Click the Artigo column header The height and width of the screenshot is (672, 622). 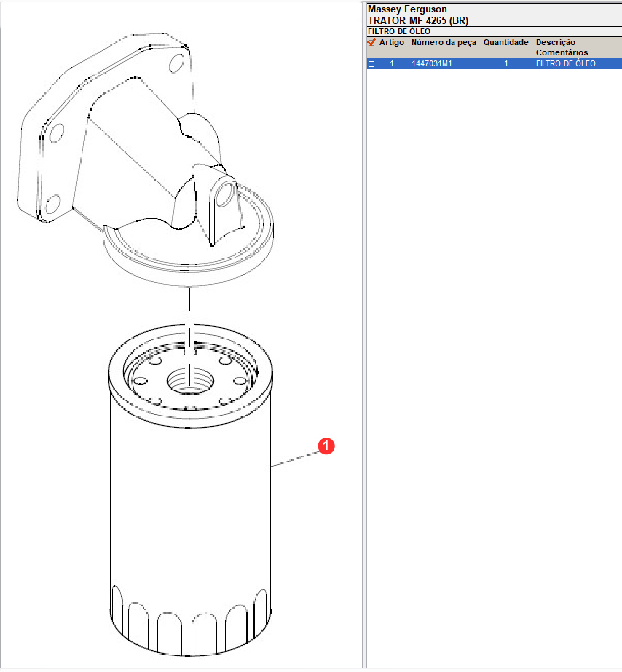coord(391,43)
